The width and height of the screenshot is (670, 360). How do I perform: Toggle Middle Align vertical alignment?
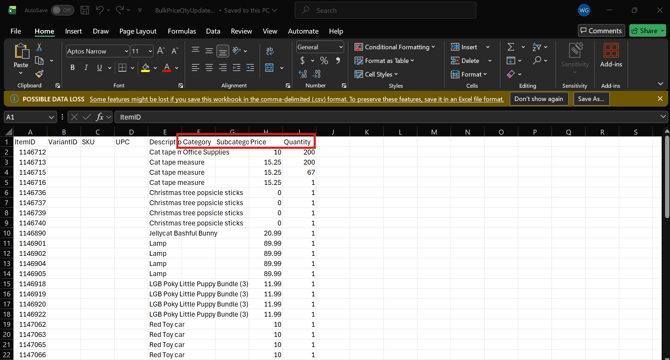click(x=209, y=51)
